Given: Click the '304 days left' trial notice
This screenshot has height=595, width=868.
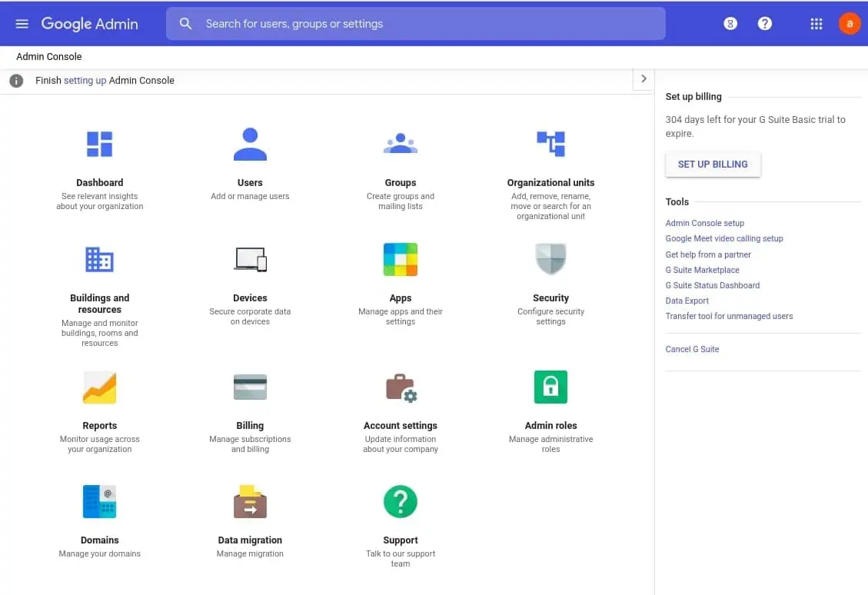Looking at the screenshot, I should coord(756,127).
